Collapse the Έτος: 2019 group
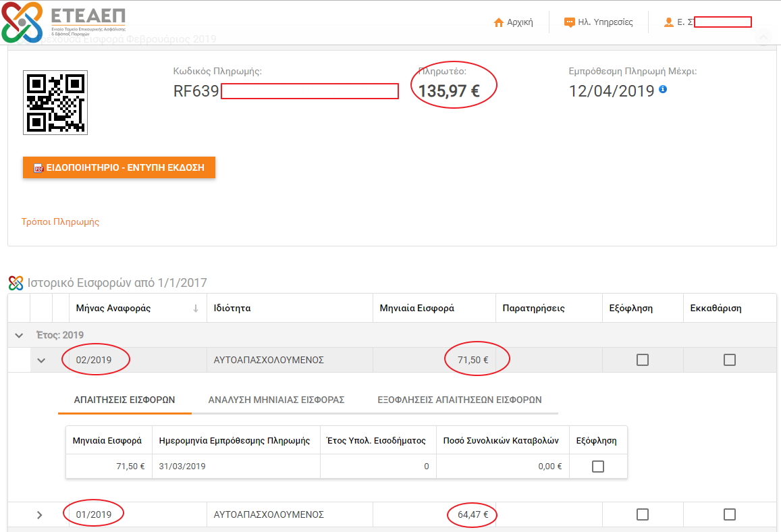The height and width of the screenshot is (532, 781). click(x=19, y=336)
